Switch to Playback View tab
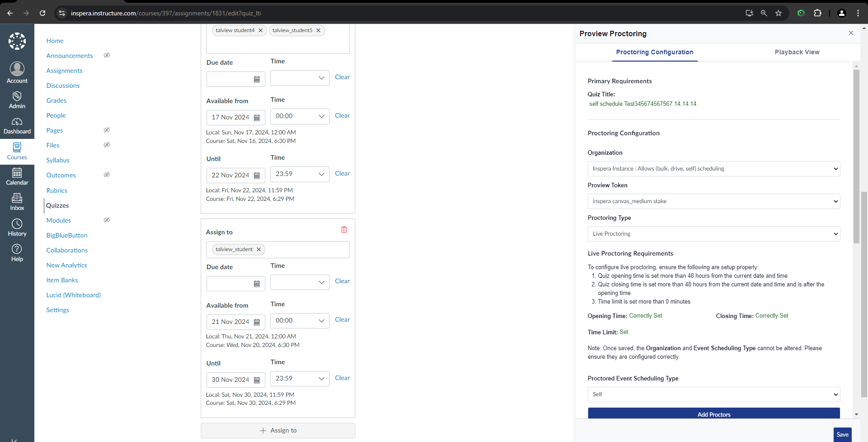The width and height of the screenshot is (868, 442). point(797,52)
